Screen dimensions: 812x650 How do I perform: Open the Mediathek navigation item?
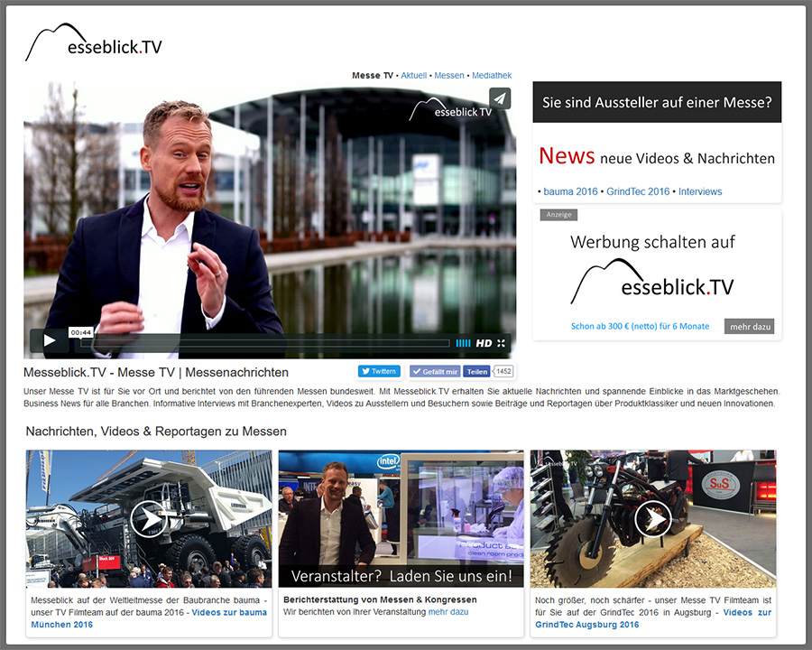[x=492, y=75]
